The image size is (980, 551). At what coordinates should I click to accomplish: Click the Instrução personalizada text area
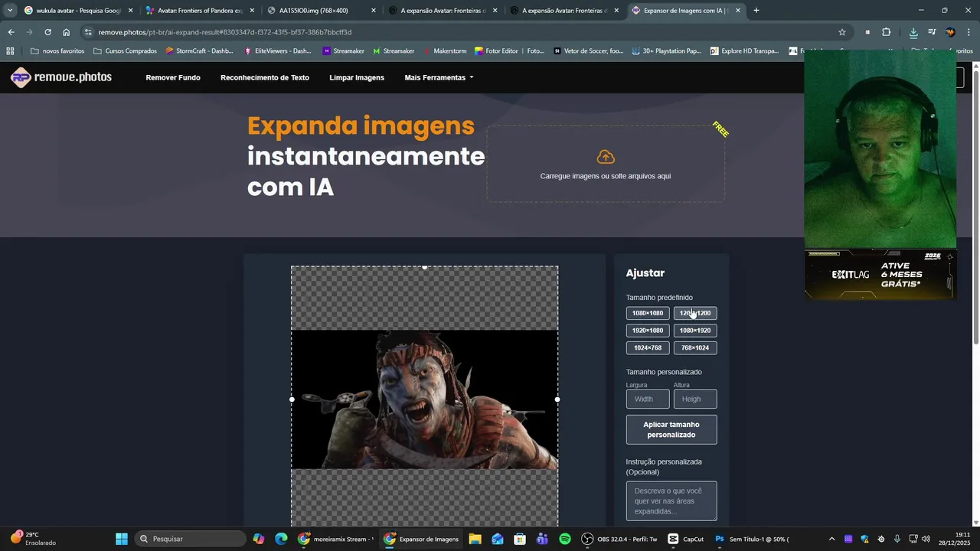671,501
